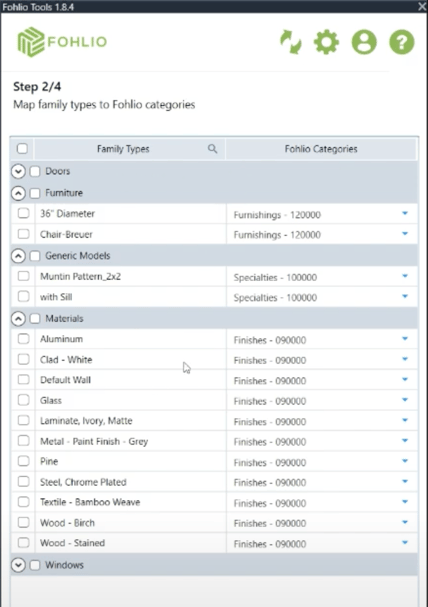Check the Wood - Stained checkbox
The height and width of the screenshot is (607, 428).
point(24,543)
